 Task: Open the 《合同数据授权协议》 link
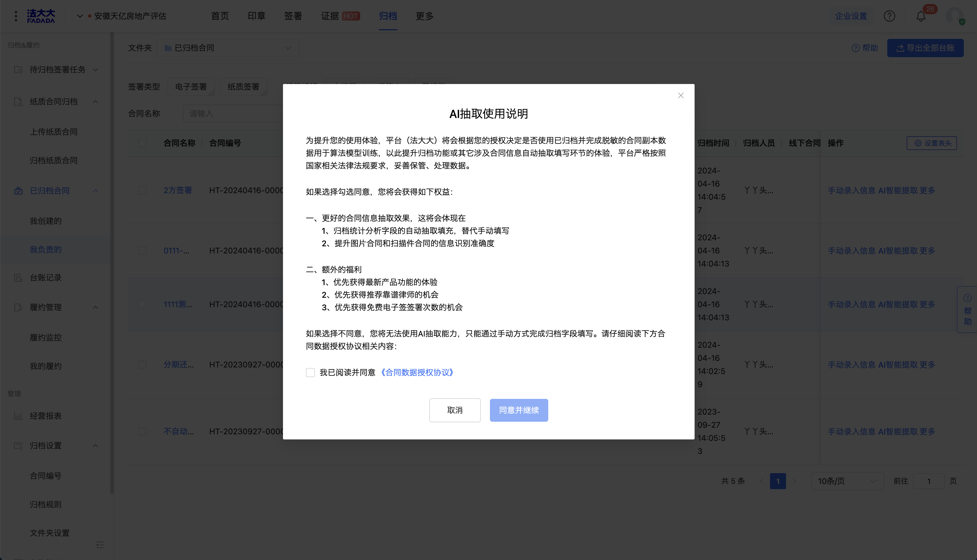[x=417, y=372]
